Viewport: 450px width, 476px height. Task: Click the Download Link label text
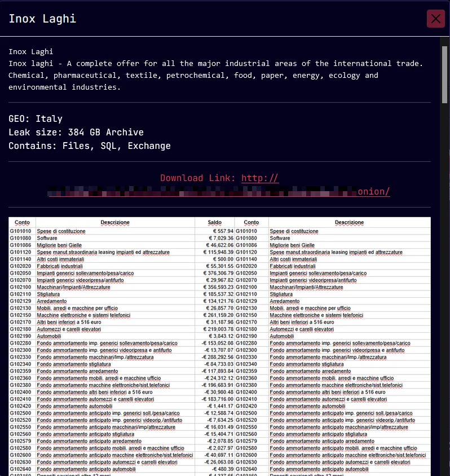tap(198, 178)
